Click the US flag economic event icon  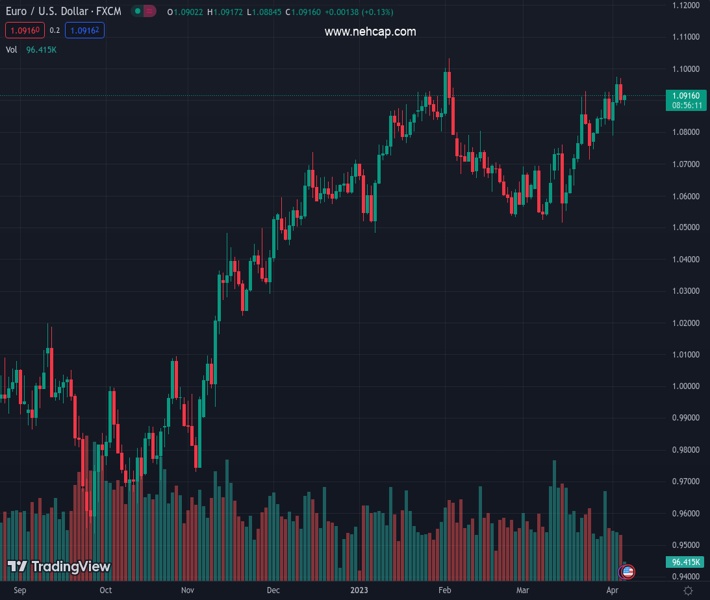(x=627, y=571)
